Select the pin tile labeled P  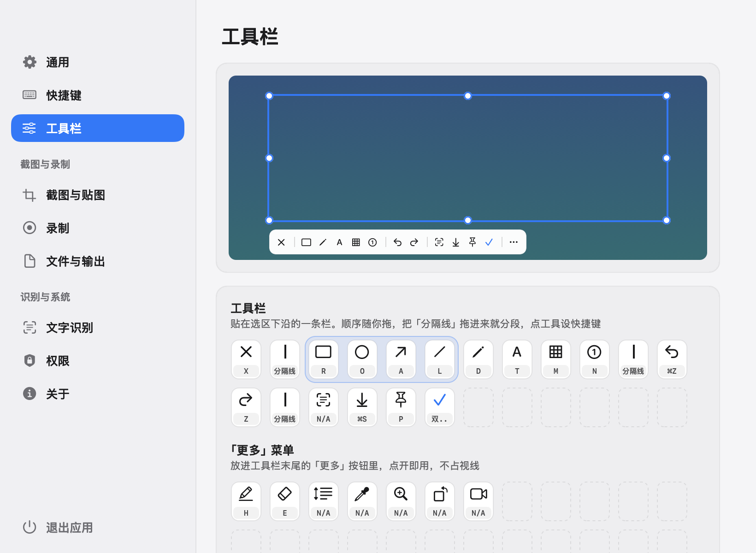[401, 407]
